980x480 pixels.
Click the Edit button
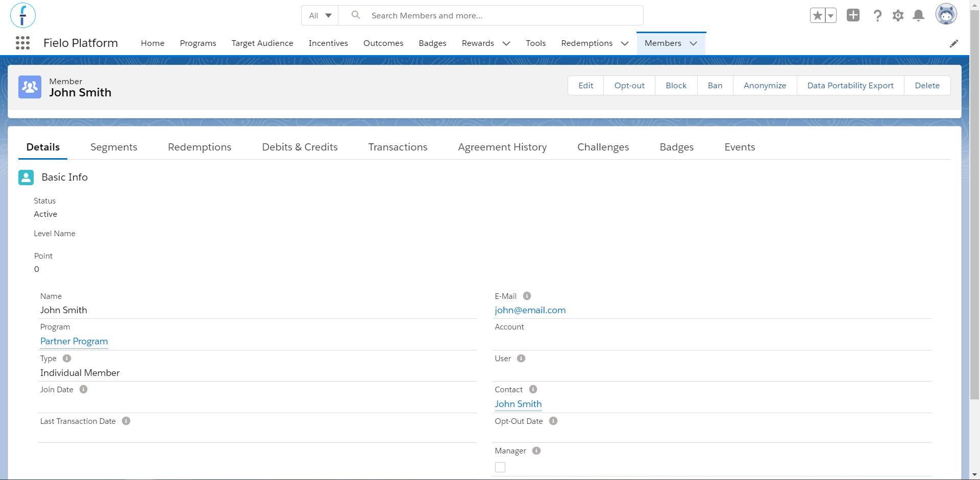(586, 86)
